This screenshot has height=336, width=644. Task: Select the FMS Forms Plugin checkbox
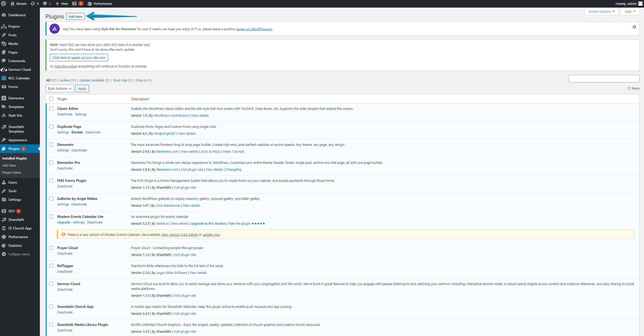click(51, 181)
